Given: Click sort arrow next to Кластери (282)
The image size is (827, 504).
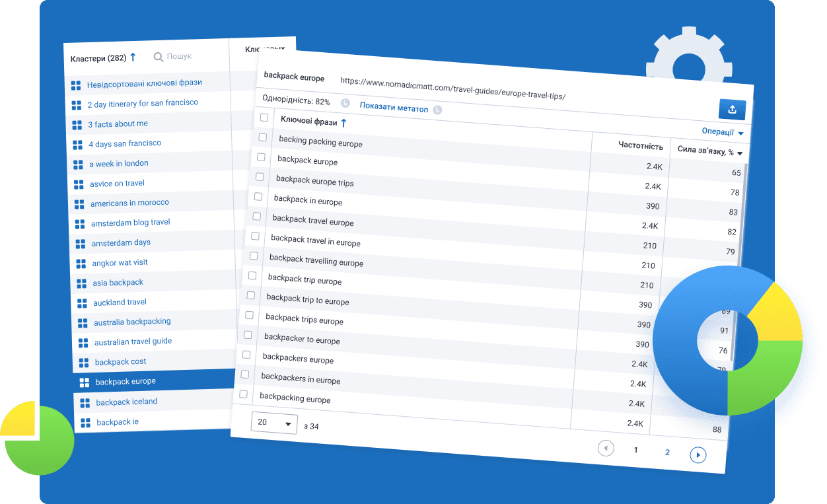Looking at the screenshot, I should [x=133, y=57].
